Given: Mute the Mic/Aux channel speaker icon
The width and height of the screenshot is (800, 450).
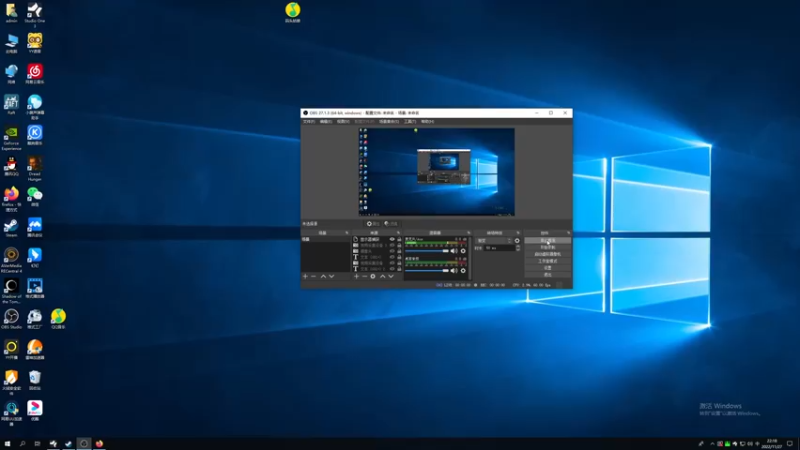Looking at the screenshot, I should (454, 251).
